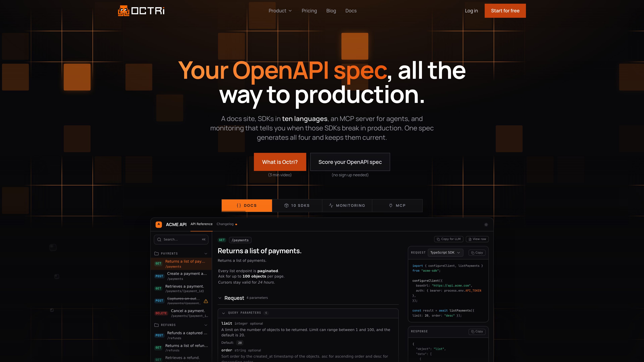Select the API Reference tab

point(201,224)
